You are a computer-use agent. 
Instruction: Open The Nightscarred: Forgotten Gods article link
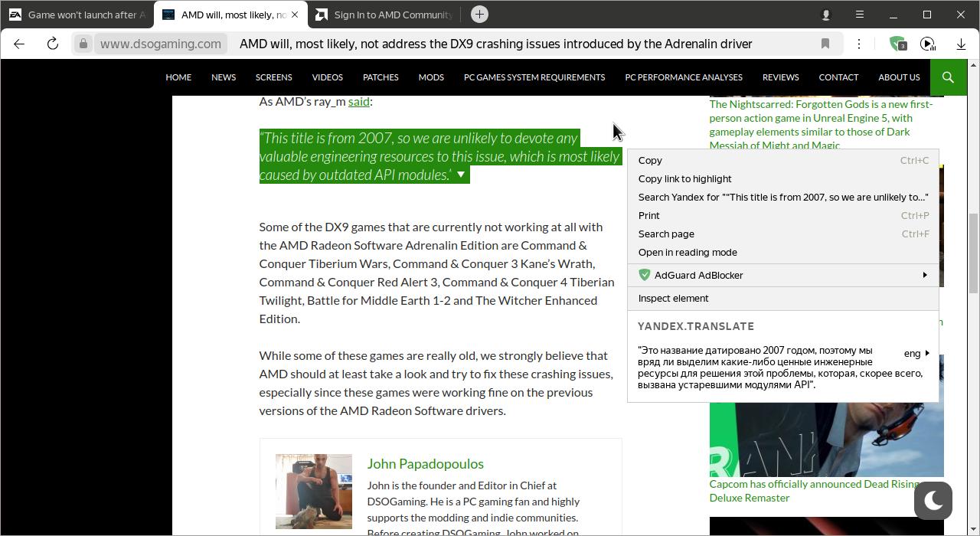click(x=821, y=125)
